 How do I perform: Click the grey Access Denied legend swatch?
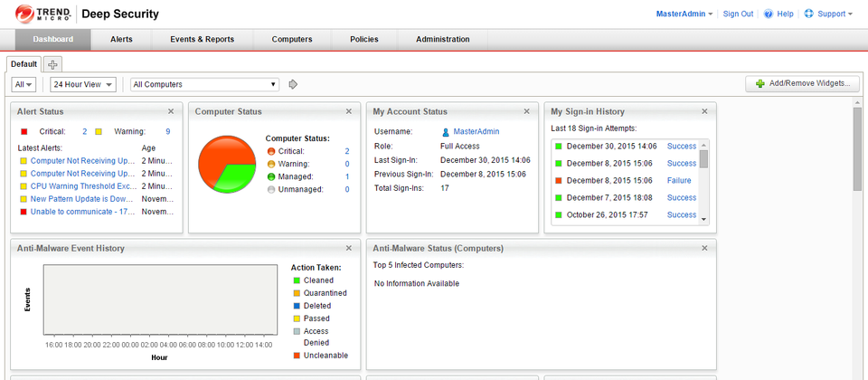coord(297,331)
